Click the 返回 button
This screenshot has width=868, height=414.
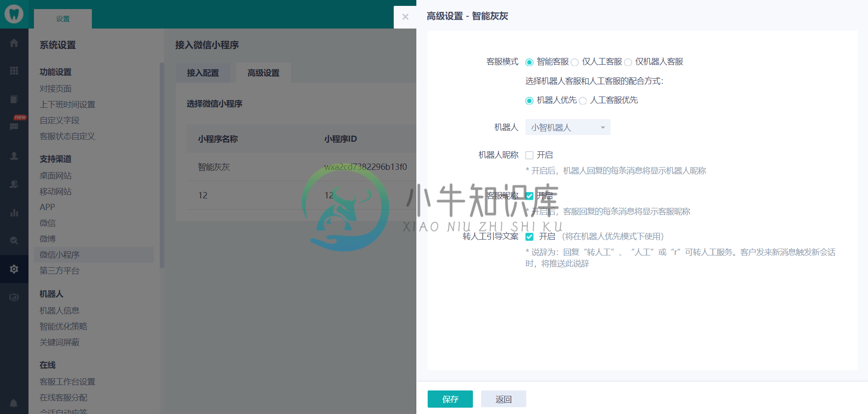pos(504,399)
